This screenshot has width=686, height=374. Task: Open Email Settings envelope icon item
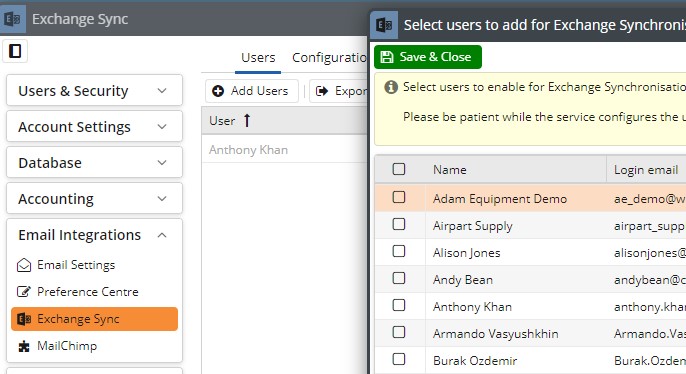pos(24,265)
